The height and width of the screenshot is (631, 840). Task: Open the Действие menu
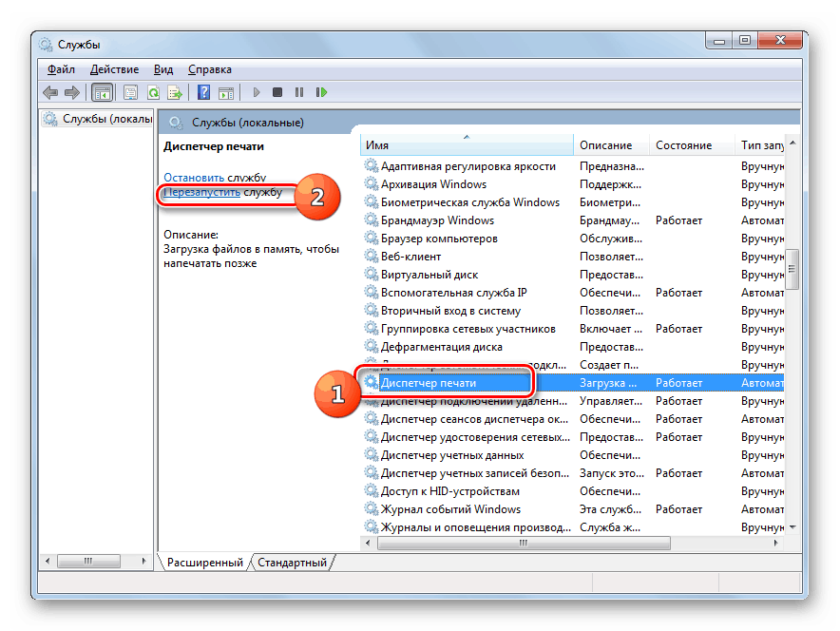tap(114, 68)
